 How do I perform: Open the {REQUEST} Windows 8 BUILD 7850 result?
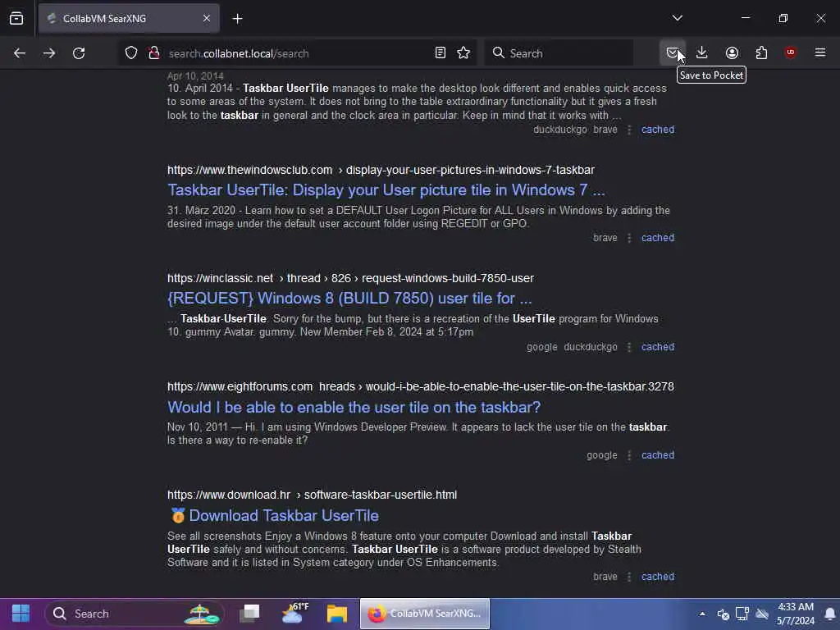[349, 299]
